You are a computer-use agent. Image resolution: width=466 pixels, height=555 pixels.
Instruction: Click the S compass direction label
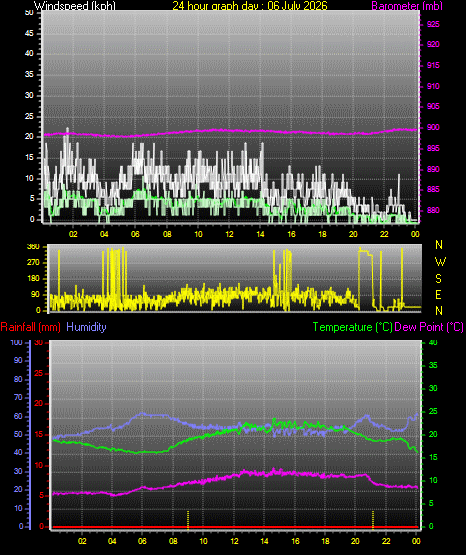pos(438,279)
